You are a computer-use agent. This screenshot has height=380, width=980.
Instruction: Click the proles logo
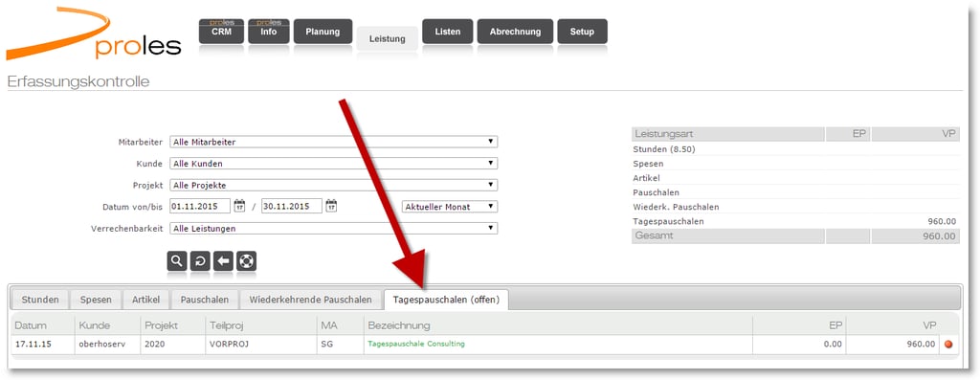point(94,34)
